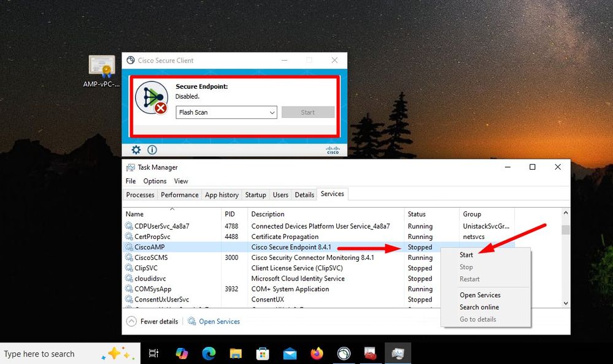Open Microsoft Edge from taskbar
Image resolution: width=613 pixels, height=364 pixels.
[x=209, y=354]
